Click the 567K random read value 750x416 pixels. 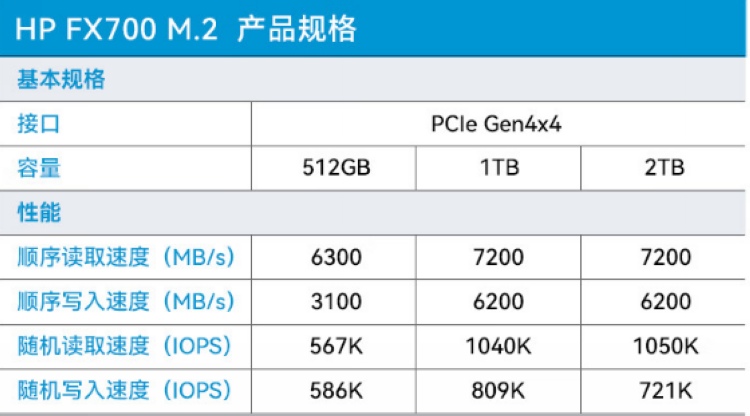pos(336,346)
